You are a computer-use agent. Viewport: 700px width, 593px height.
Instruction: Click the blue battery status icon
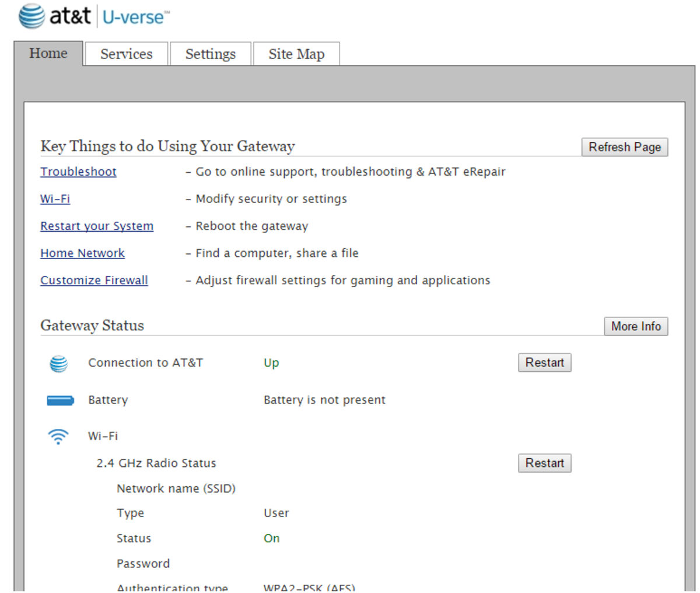(x=60, y=400)
